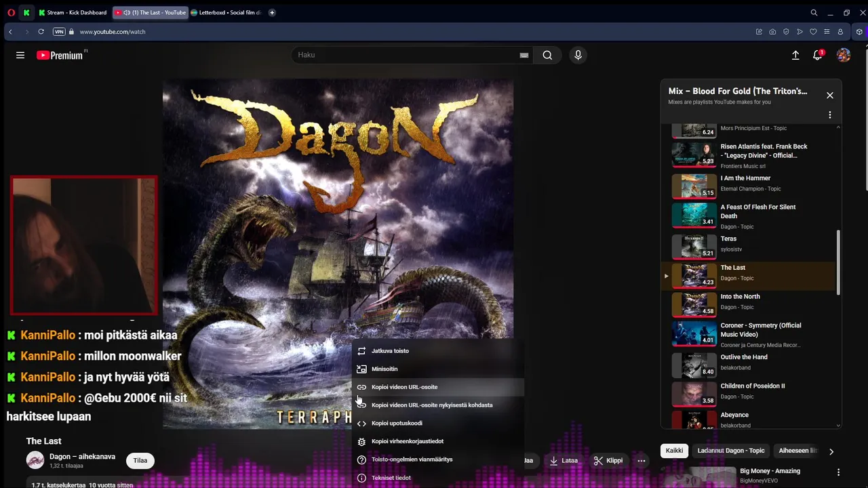Open the on-screen keyboard icon in search box
The height and width of the screenshot is (488, 868).
point(524,56)
